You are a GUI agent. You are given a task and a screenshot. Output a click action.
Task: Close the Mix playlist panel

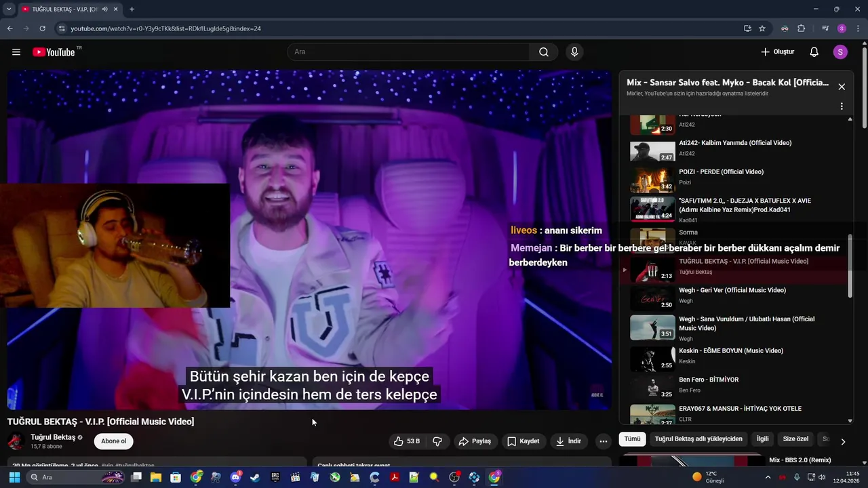(x=842, y=87)
